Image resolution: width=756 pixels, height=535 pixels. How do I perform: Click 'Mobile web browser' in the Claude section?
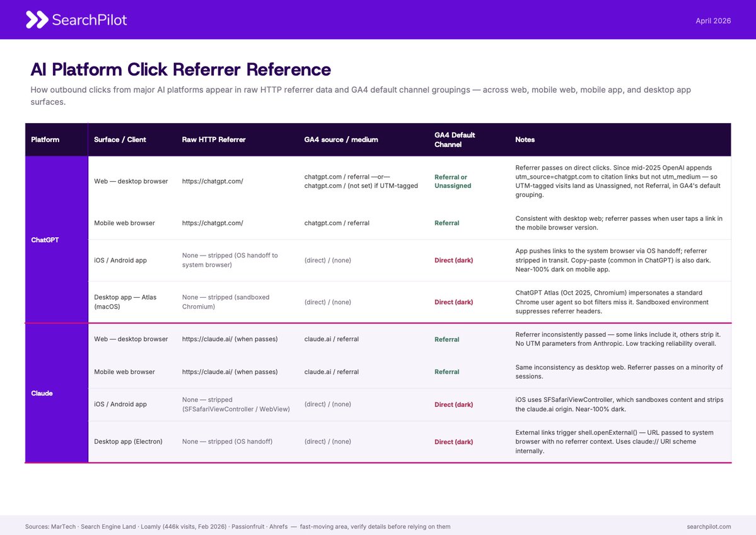(x=124, y=372)
